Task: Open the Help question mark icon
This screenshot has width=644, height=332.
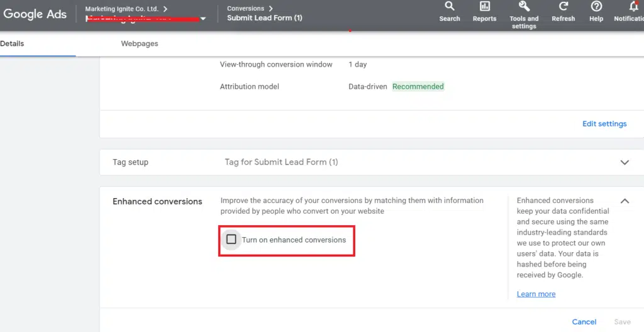Action: pyautogui.click(x=596, y=11)
